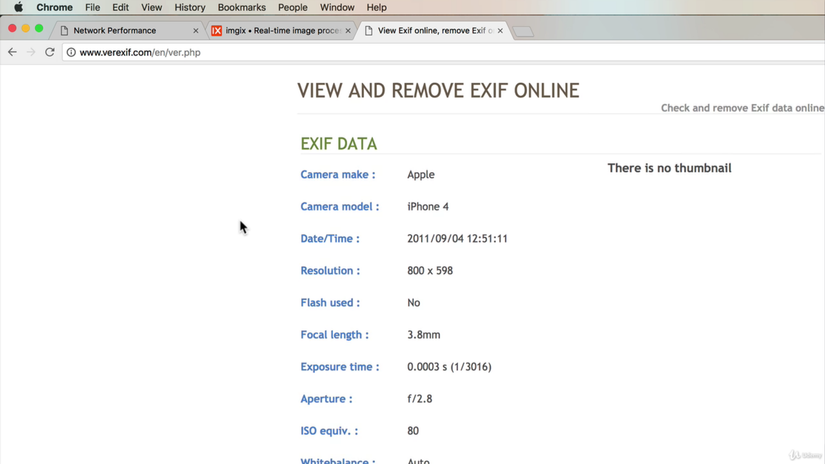Close the View Exif online tab
The height and width of the screenshot is (464, 825).
pyautogui.click(x=500, y=31)
